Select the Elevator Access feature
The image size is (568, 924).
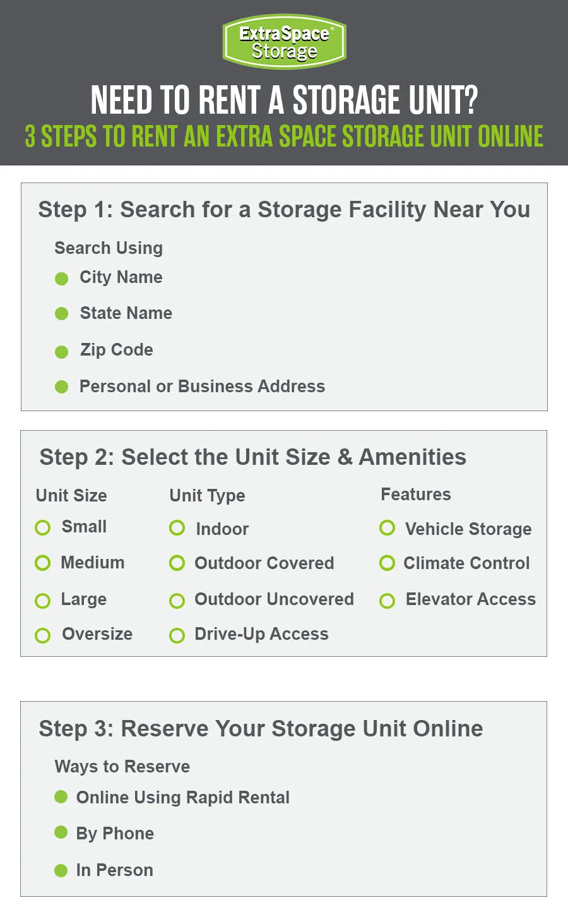click(x=388, y=600)
